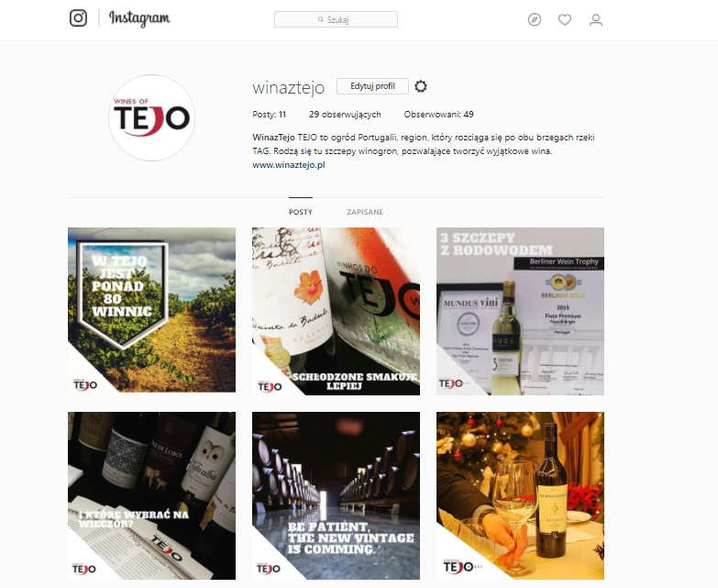Open settings gear next to Edytuj profil

[421, 86]
